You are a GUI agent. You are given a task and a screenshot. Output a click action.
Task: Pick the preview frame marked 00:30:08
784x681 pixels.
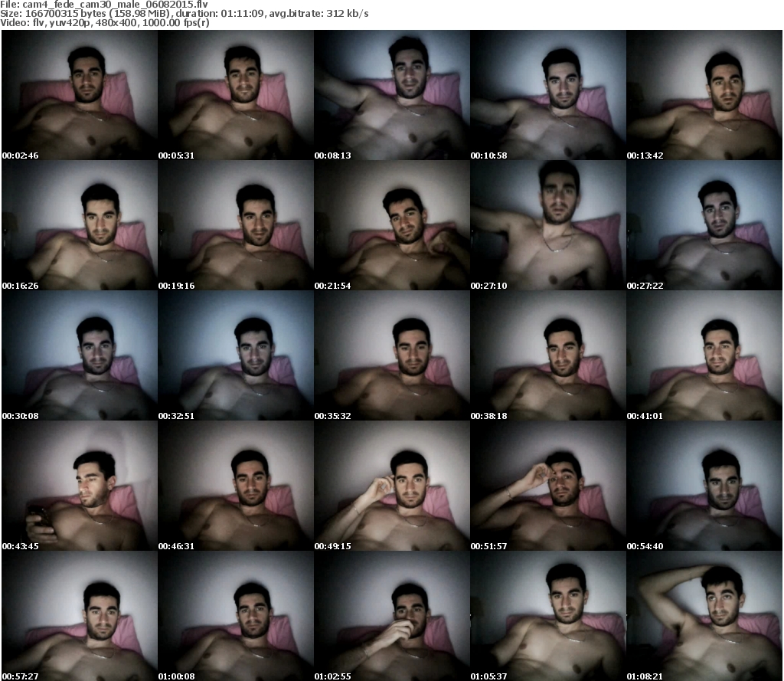point(80,355)
